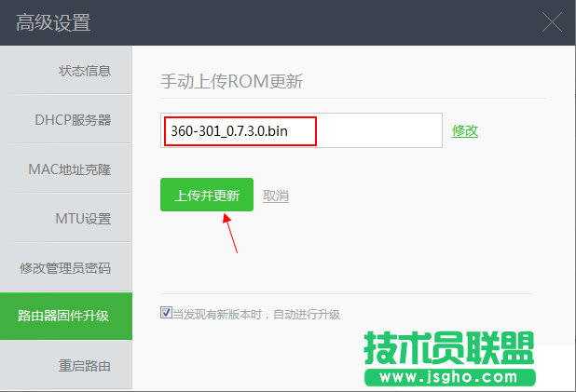Click the 上传并更新 button

coord(207,195)
